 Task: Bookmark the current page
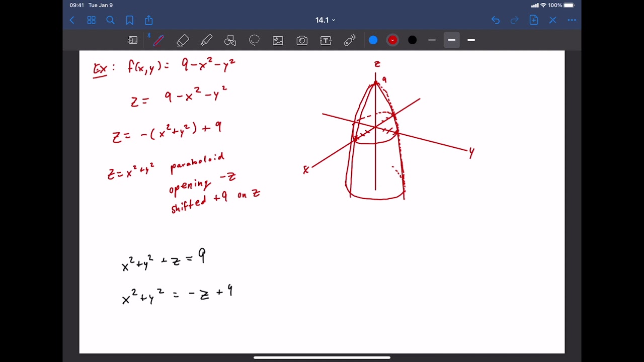point(129,20)
